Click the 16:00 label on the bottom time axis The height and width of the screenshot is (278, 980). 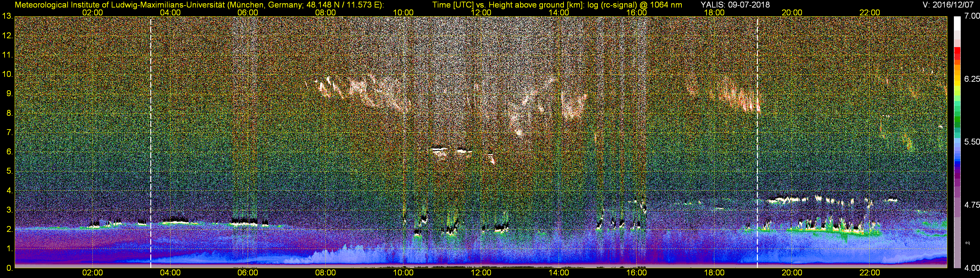[x=636, y=273]
